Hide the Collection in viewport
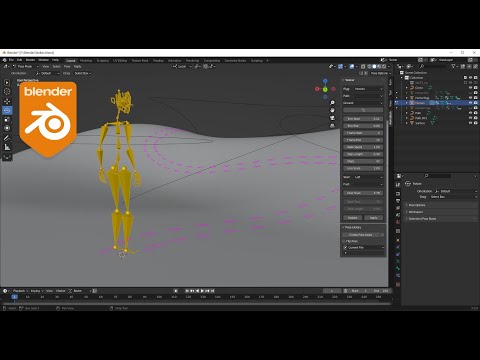Viewport: 480px width, 360px height. (x=470, y=78)
